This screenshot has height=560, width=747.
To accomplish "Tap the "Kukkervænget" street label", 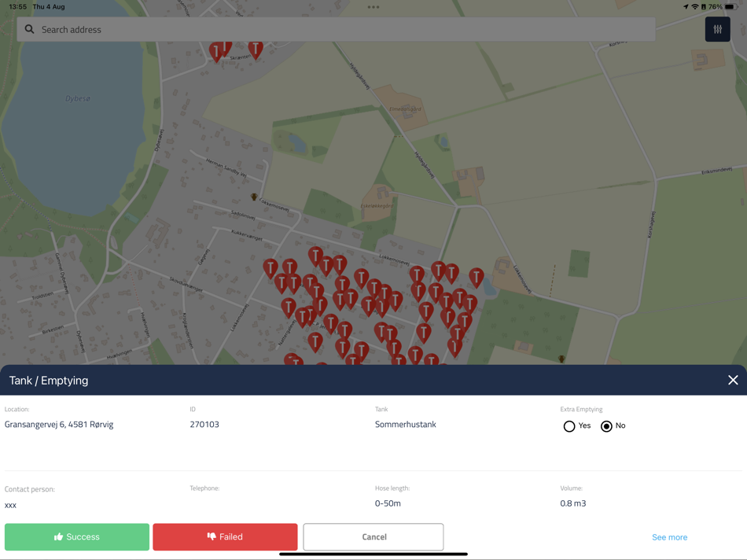I will 246,235.
